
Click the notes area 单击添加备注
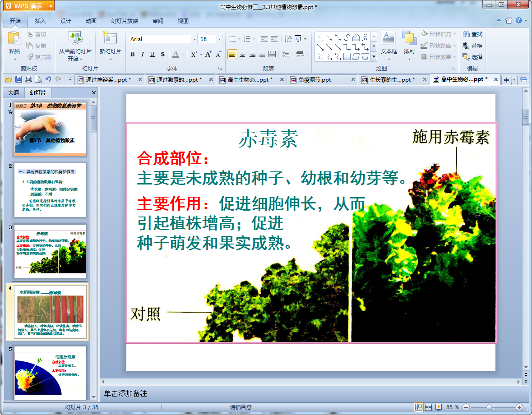coord(125,393)
